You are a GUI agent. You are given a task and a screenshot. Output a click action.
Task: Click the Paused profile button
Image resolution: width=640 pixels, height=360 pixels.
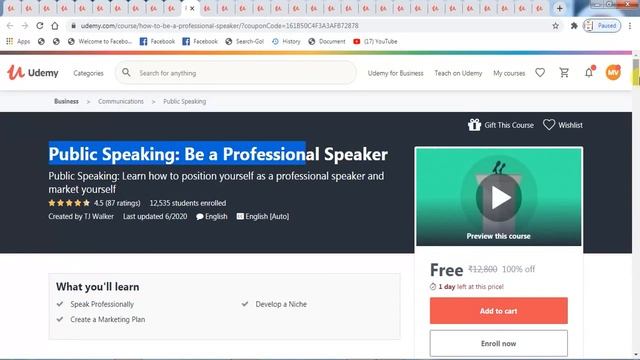pos(602,26)
